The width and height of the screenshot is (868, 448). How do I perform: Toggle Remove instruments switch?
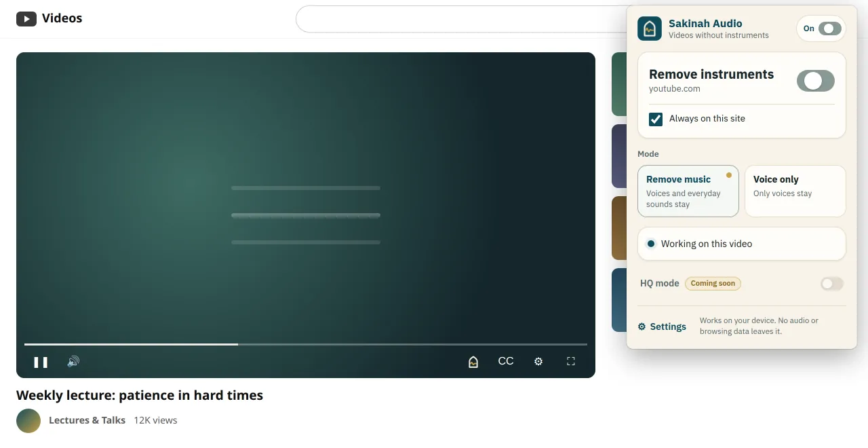pos(816,81)
